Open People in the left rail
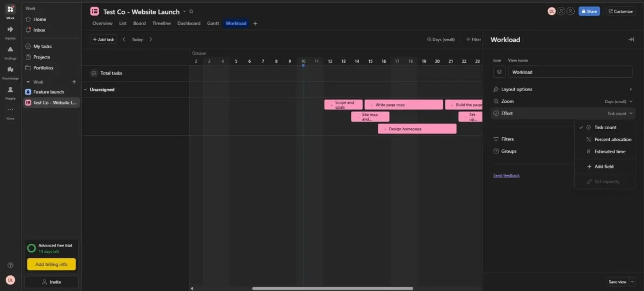 10,92
